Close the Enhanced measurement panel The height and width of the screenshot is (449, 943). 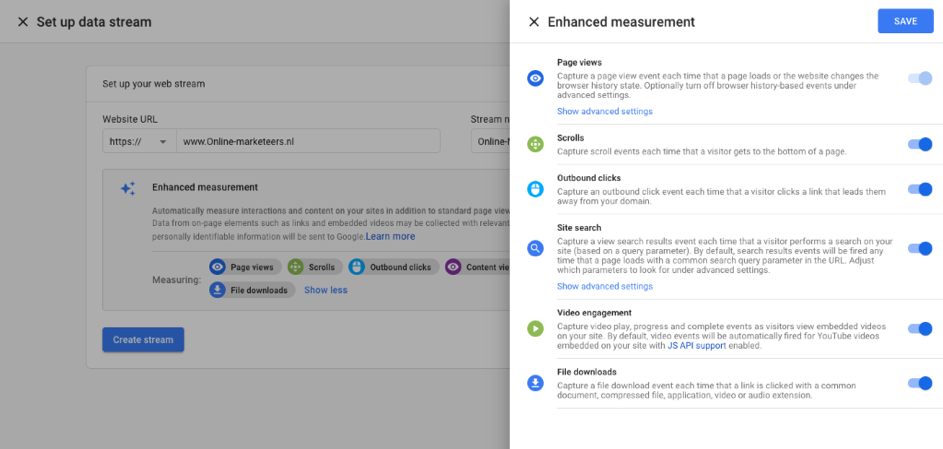534,22
